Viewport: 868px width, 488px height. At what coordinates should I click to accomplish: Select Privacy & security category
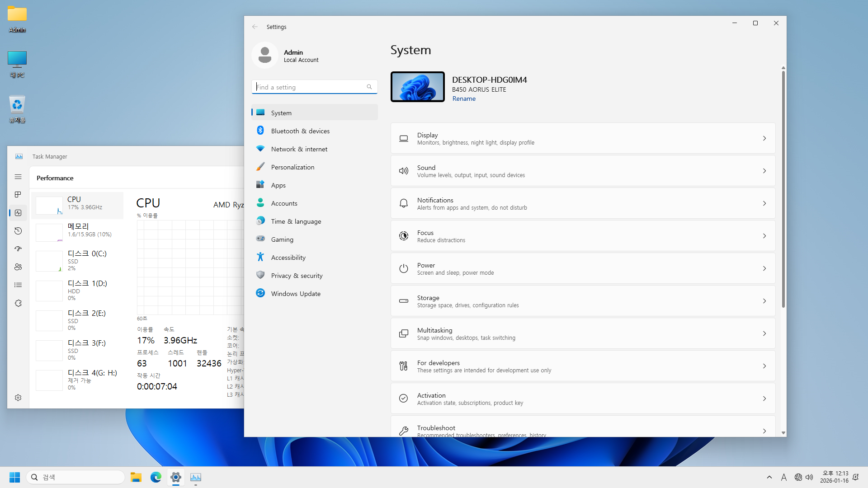pos(297,276)
